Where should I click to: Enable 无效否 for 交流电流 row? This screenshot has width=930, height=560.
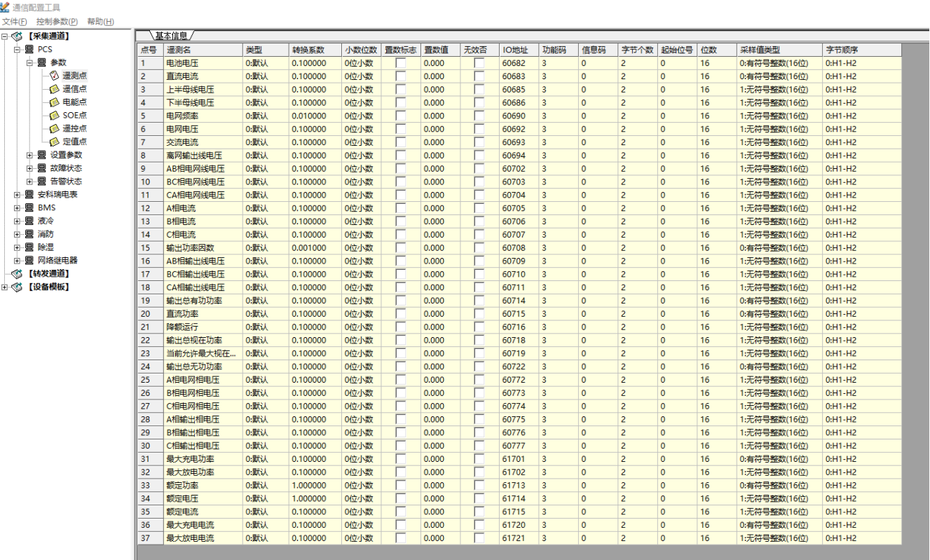click(x=479, y=142)
